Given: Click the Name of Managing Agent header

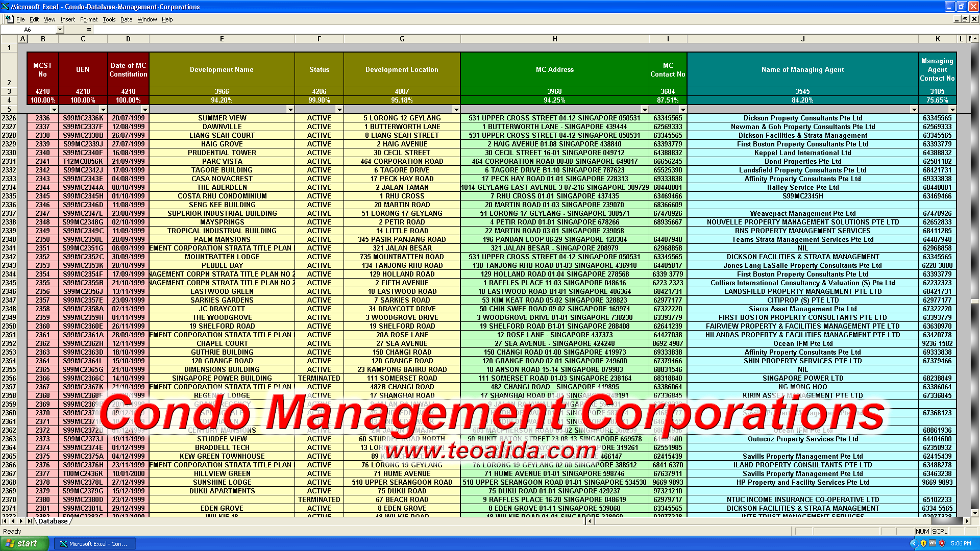Looking at the screenshot, I should click(x=803, y=69).
